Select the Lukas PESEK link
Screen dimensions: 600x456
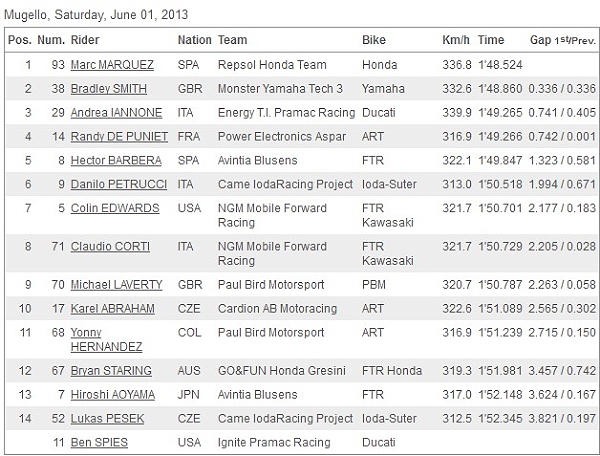pyautogui.click(x=108, y=419)
